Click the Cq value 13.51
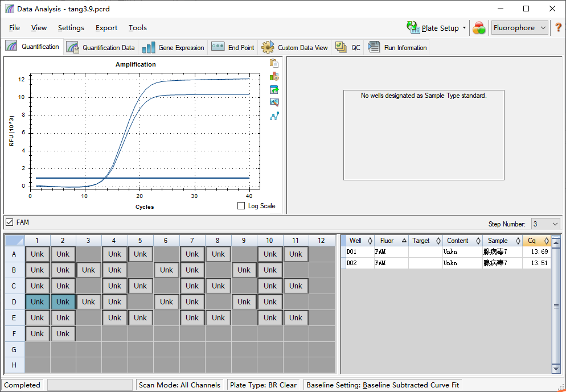Viewport: 566px width, 392px height. pyautogui.click(x=539, y=263)
